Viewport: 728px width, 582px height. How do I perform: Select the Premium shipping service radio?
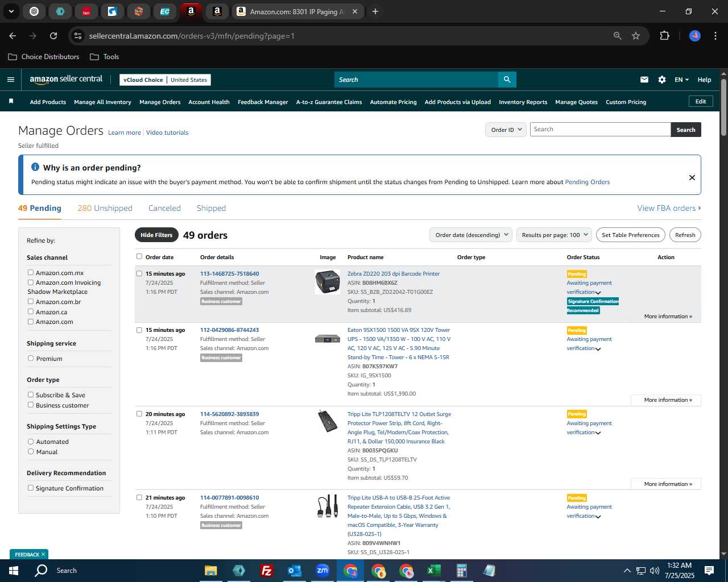click(x=31, y=359)
